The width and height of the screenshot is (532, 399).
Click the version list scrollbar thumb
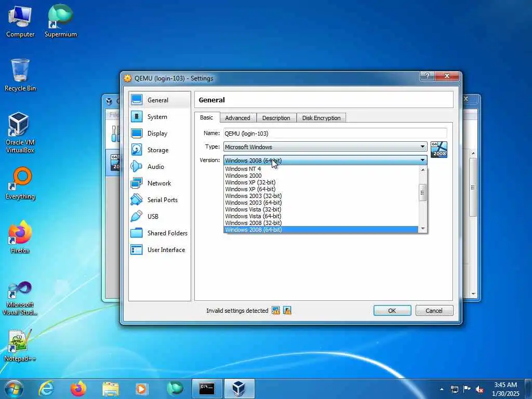(423, 193)
